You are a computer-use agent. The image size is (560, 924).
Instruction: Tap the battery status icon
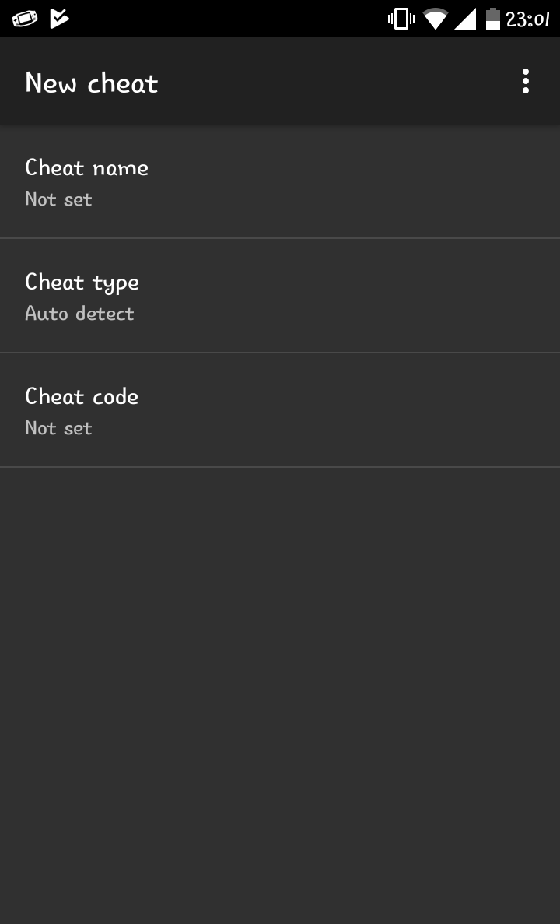492,19
